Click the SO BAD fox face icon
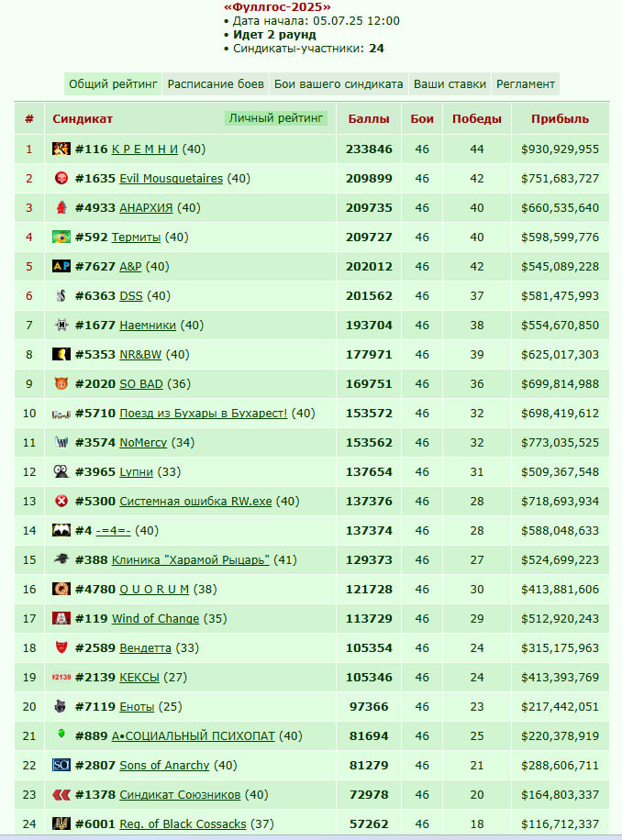 pyautogui.click(x=61, y=383)
